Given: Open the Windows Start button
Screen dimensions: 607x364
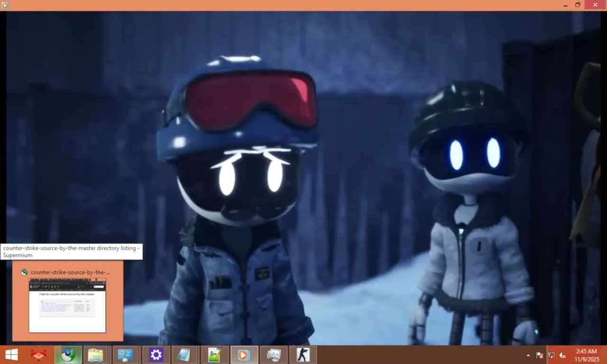Looking at the screenshot, I should (11, 355).
